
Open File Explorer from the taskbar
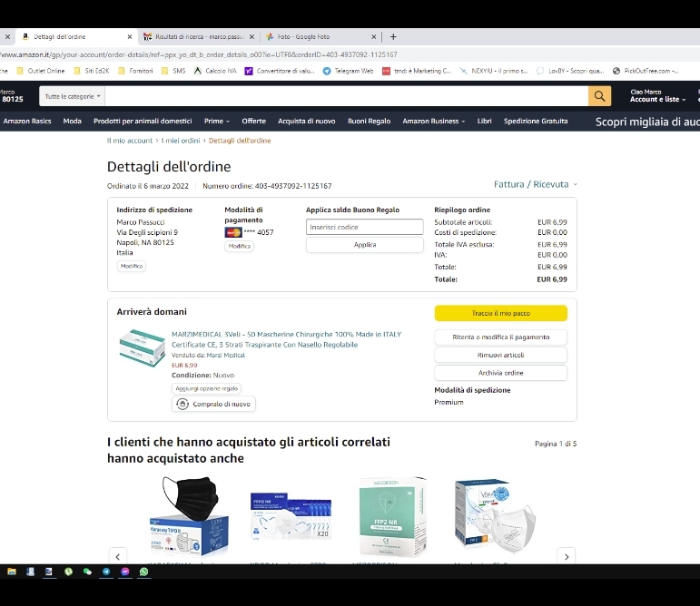12,572
